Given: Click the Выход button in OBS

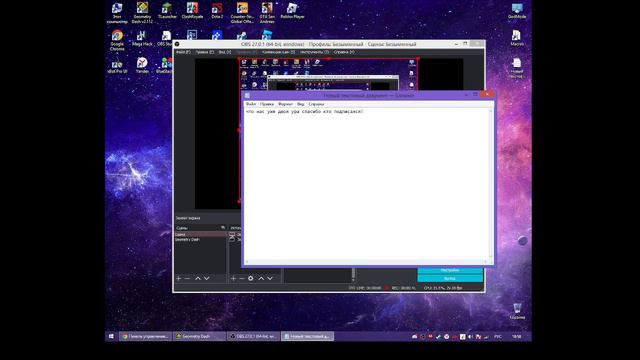Looking at the screenshot, I should pos(450,278).
